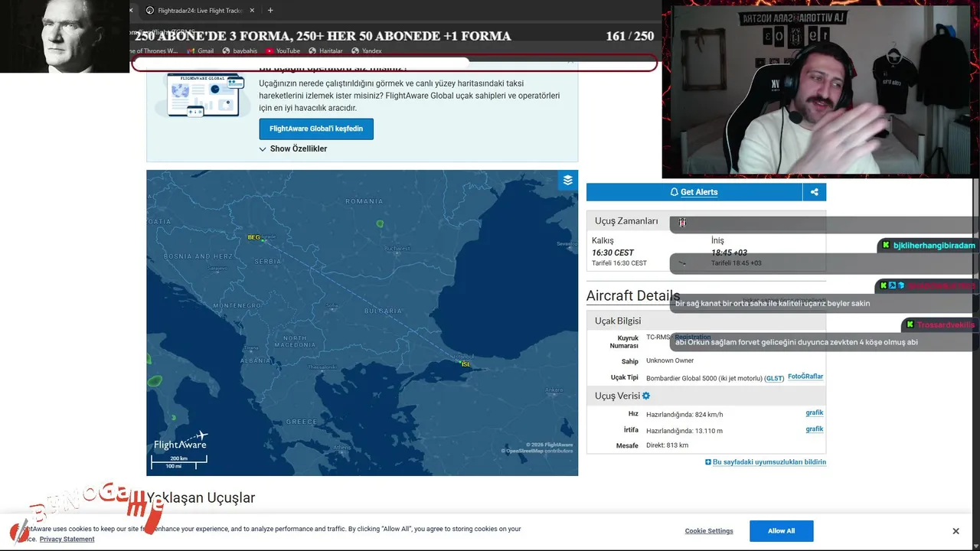
Task: Close the cookie consent banner
Action: click(x=955, y=531)
